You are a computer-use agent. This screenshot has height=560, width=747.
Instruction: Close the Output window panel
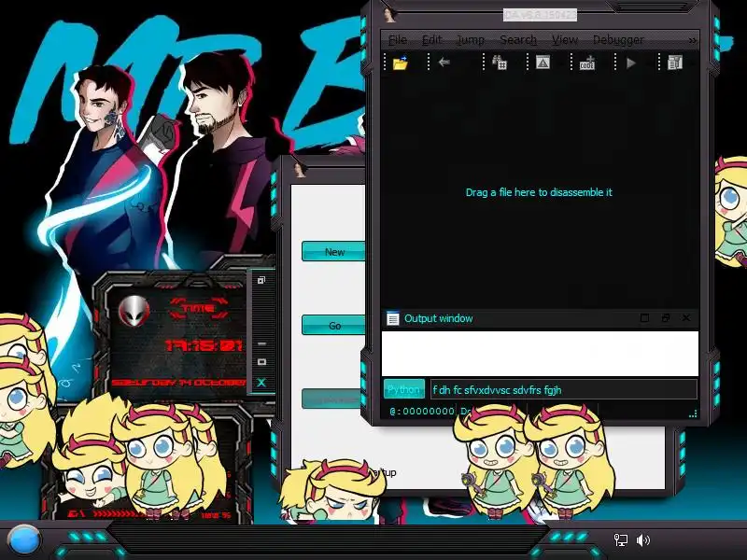[686, 318]
